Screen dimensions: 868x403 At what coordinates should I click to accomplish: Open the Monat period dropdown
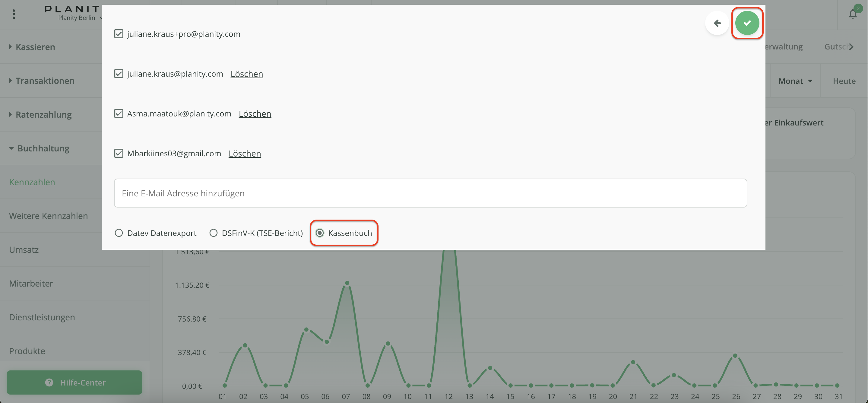coord(795,81)
